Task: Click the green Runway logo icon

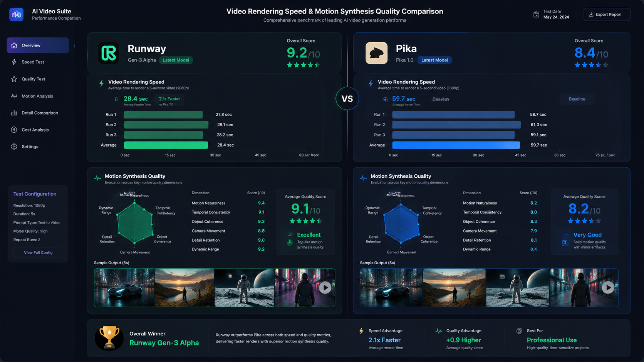Action: pos(108,53)
